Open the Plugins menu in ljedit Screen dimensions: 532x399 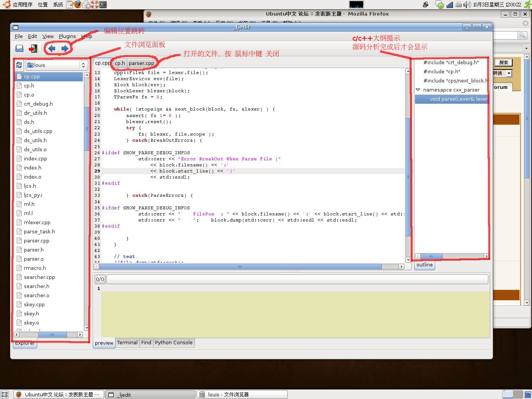(x=67, y=36)
